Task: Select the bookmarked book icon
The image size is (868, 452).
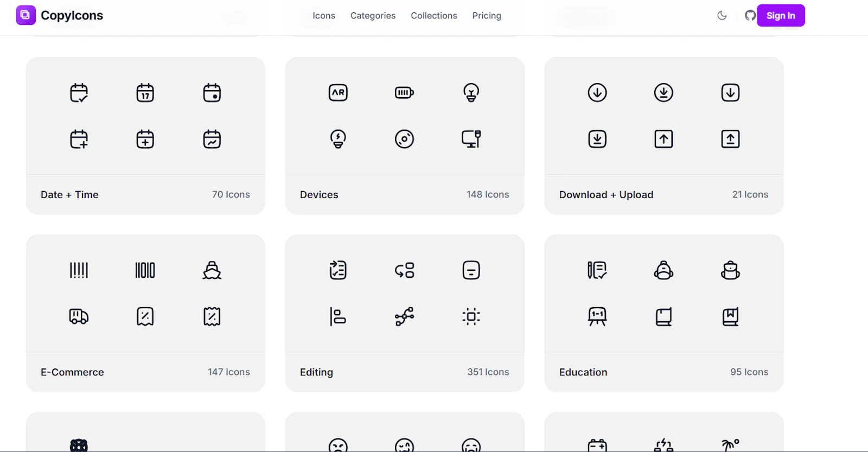Action: (x=731, y=316)
